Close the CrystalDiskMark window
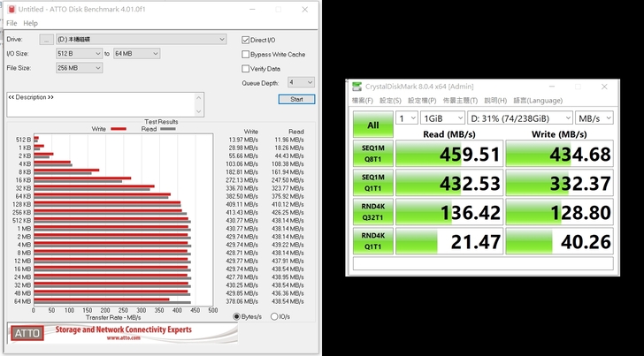This screenshot has width=644, height=356. point(604,87)
